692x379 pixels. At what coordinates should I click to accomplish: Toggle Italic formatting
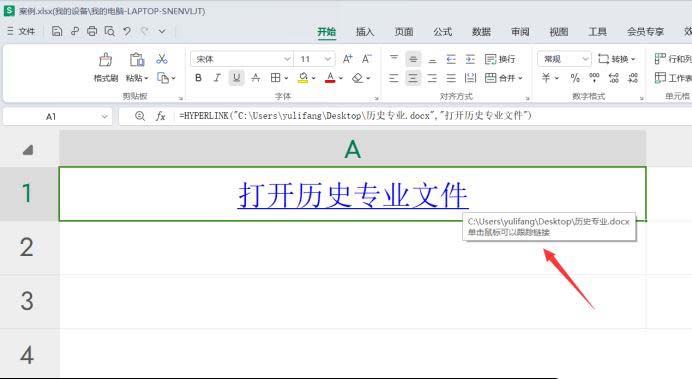pos(217,78)
